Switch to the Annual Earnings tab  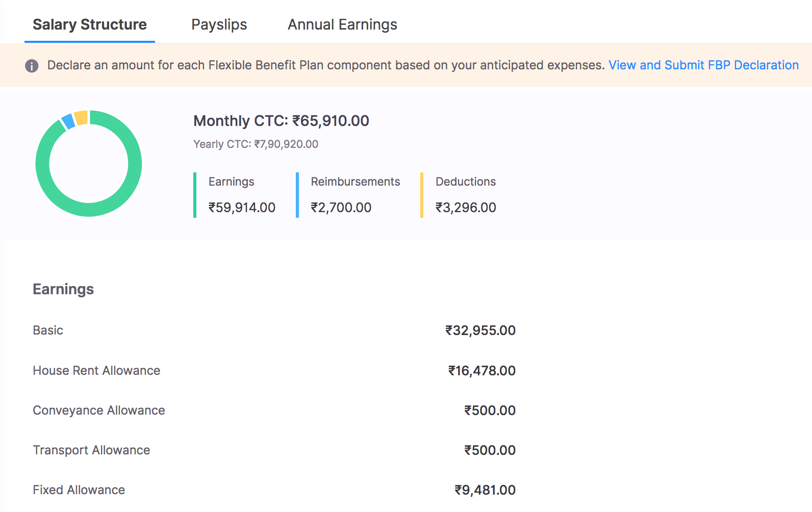pyautogui.click(x=342, y=24)
